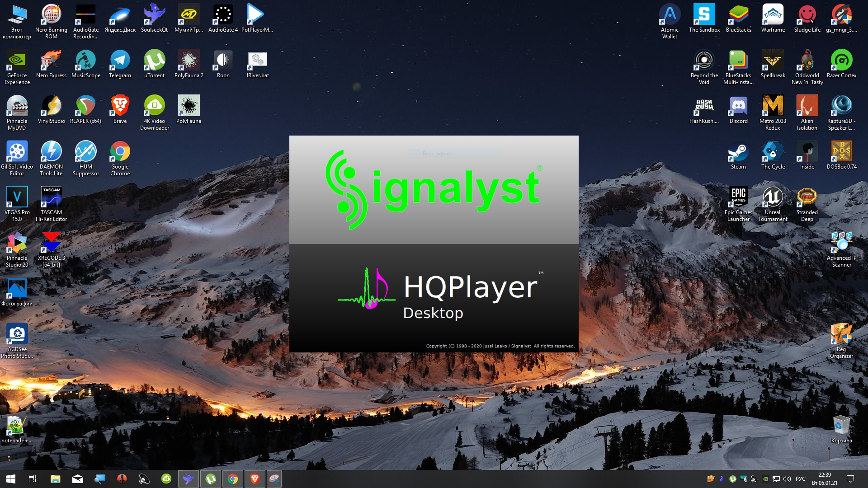
Task: Open the Mail app from the taskbar
Action: 77,479
